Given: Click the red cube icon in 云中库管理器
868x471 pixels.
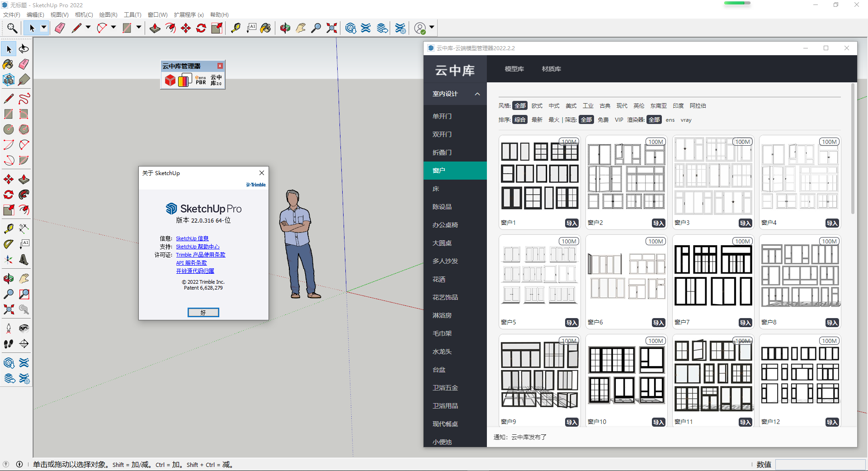Looking at the screenshot, I should [x=170, y=80].
